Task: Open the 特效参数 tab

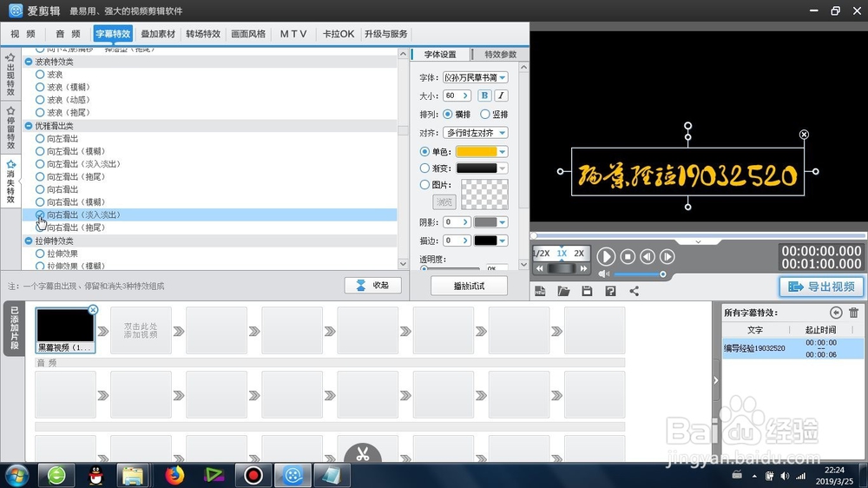Action: tap(501, 55)
